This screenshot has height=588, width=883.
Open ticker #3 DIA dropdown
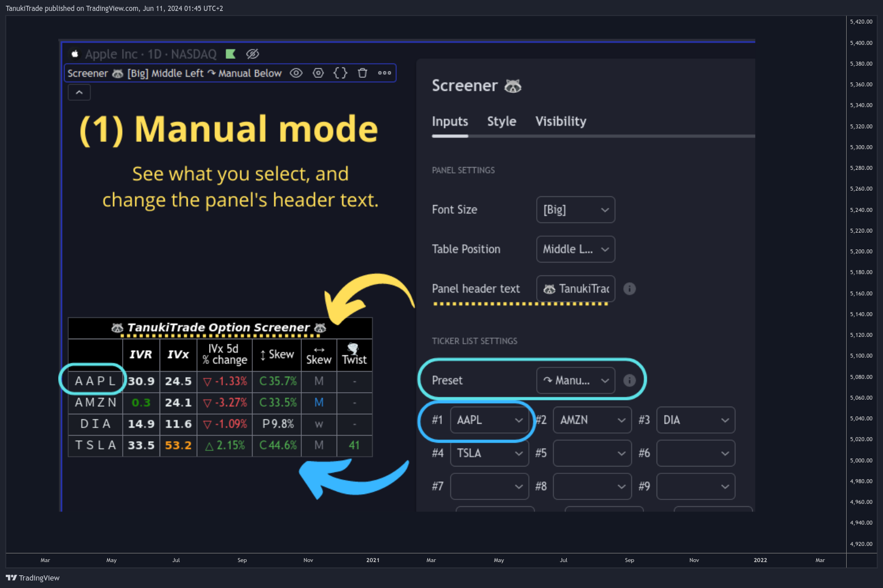point(696,420)
